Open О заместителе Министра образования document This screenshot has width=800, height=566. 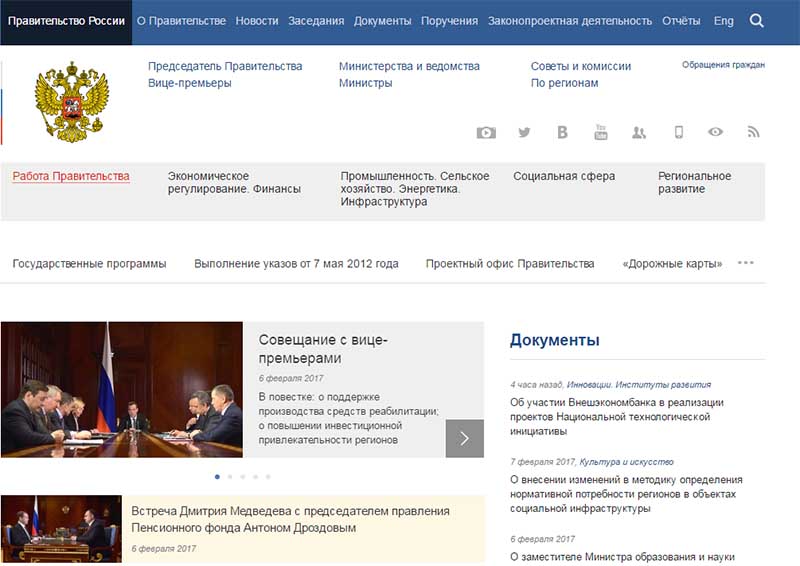(622, 557)
